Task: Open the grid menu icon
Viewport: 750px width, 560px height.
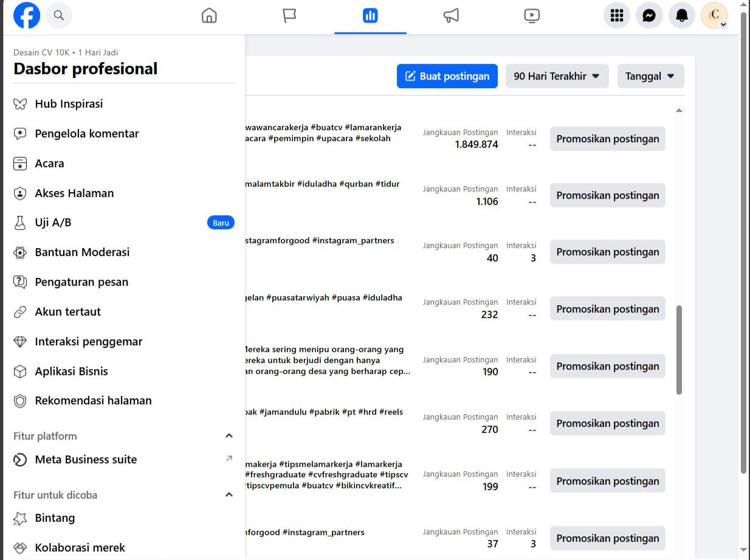Action: coord(616,16)
